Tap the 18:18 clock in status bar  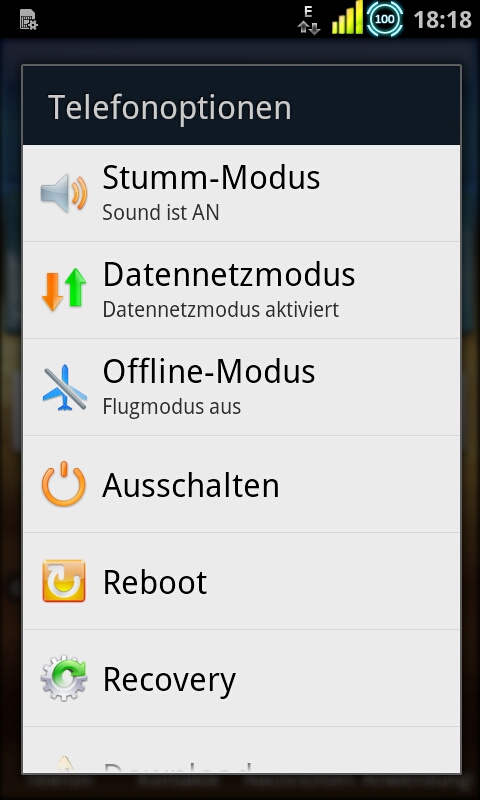[x=442, y=20]
